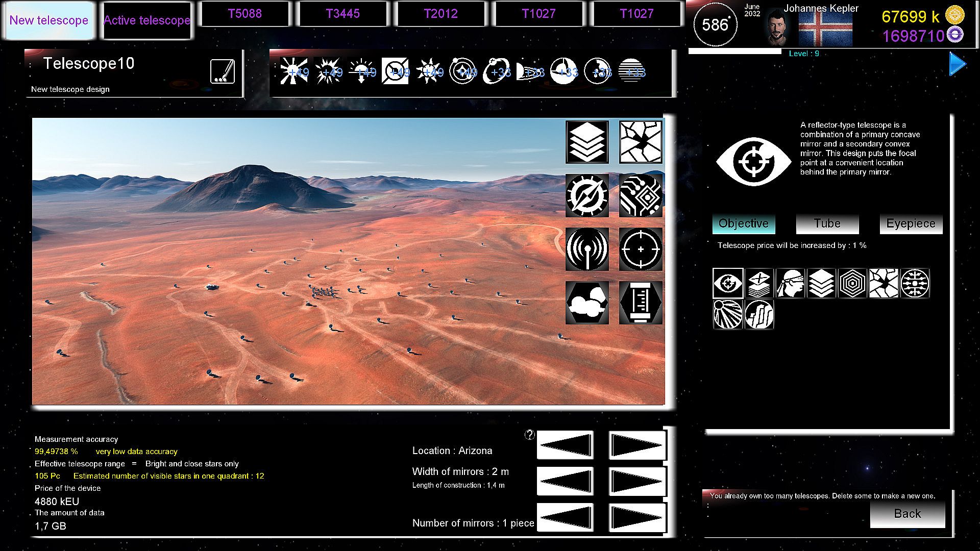Select the stacked layers objective option
980x551 pixels.
click(x=821, y=283)
